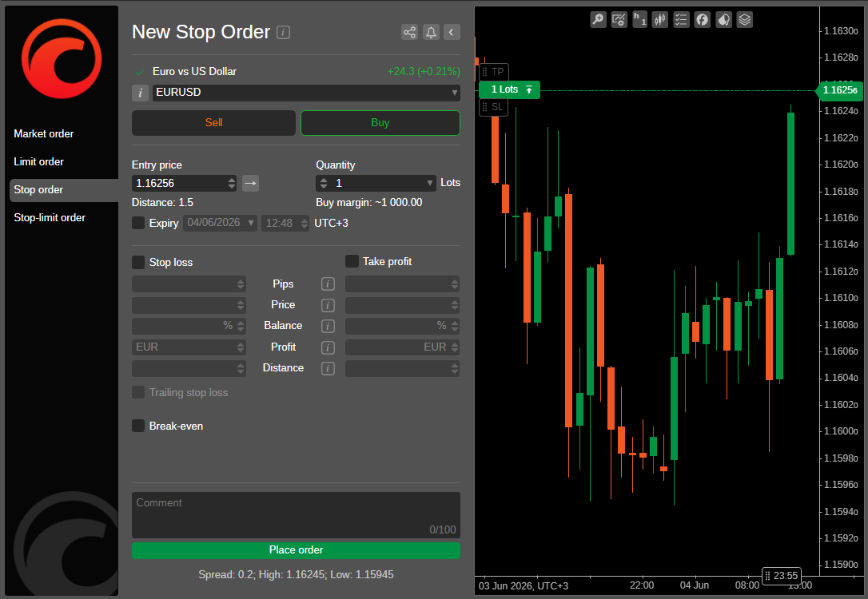868x599 pixels.
Task: Click the Distance: 1.5 label
Action: coord(162,202)
